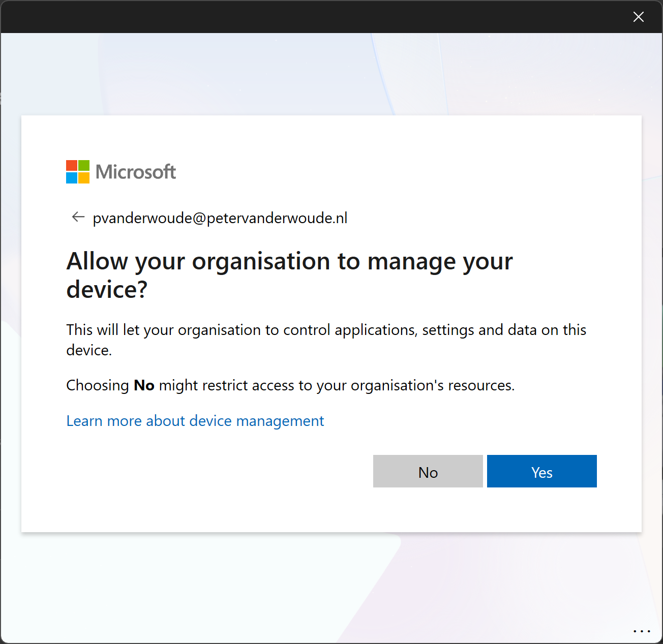The image size is (663, 644).
Task: Click the yellow square in Microsoft logo
Action: 84,178
